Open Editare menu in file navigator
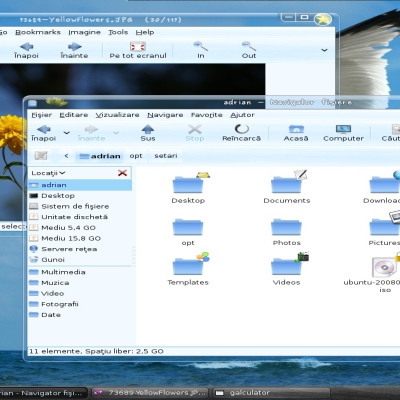Viewport: 400px width, 400px height. [74, 115]
